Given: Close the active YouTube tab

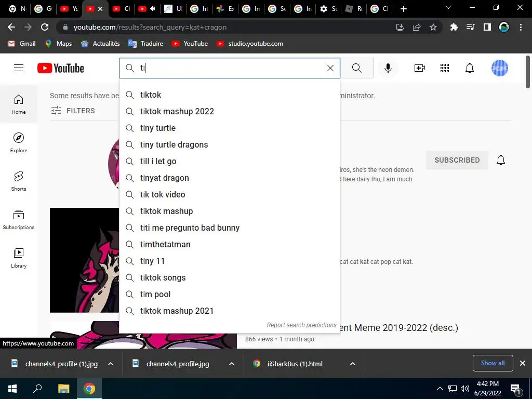Looking at the screenshot, I should click(x=100, y=9).
